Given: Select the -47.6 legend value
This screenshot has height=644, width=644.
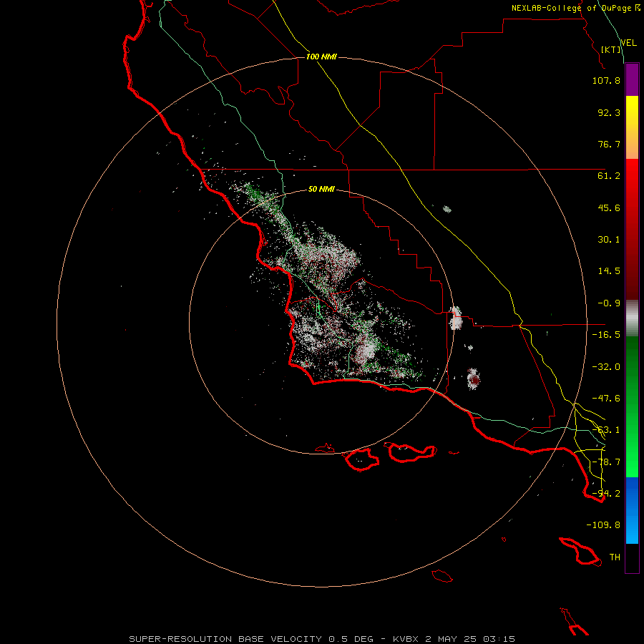Looking at the screenshot, I should click(606, 399).
